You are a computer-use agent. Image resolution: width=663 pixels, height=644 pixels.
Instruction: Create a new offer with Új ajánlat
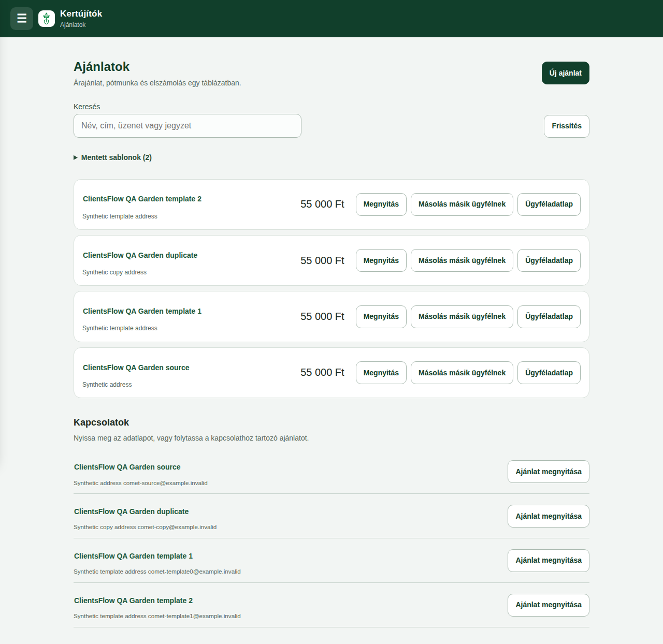point(566,73)
